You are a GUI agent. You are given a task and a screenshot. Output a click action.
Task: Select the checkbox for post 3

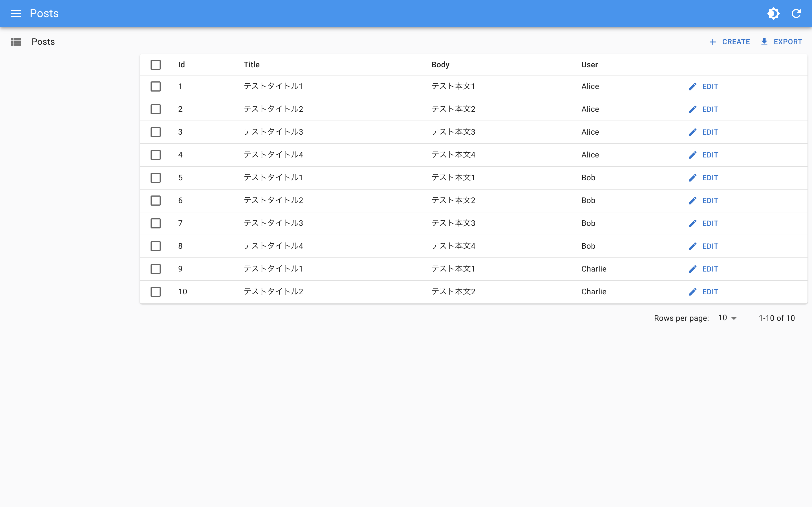(155, 132)
